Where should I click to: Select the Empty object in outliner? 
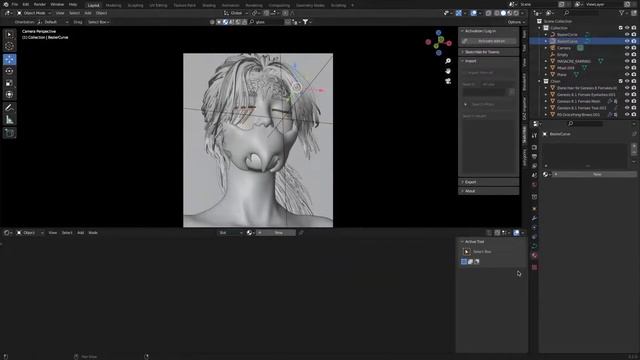562,55
